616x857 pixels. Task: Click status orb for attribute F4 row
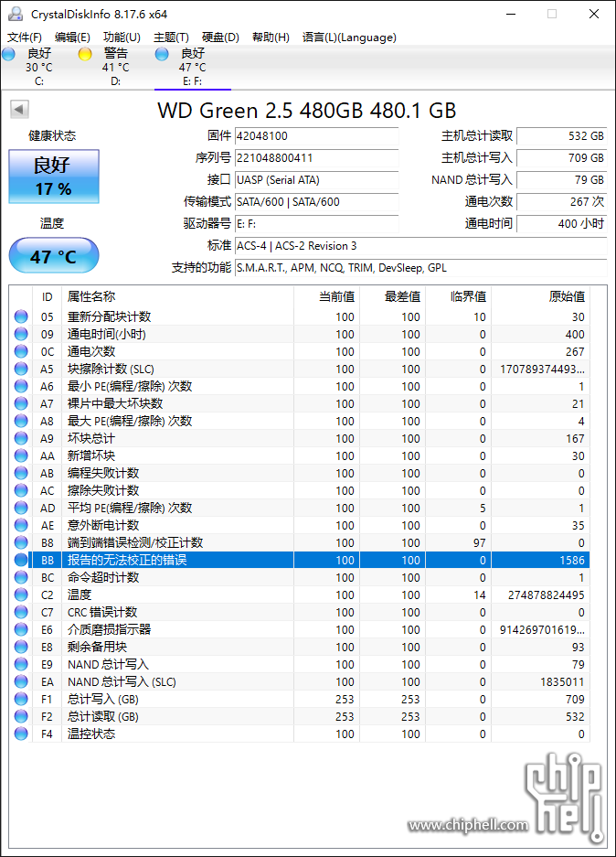coord(21,734)
